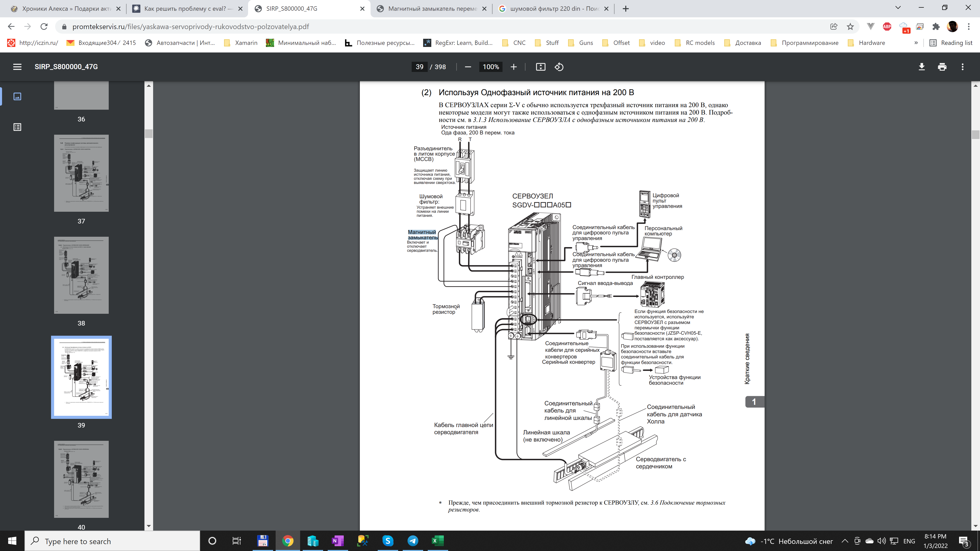Click the page number input field
Viewport: 980px width, 551px height.
tap(419, 67)
